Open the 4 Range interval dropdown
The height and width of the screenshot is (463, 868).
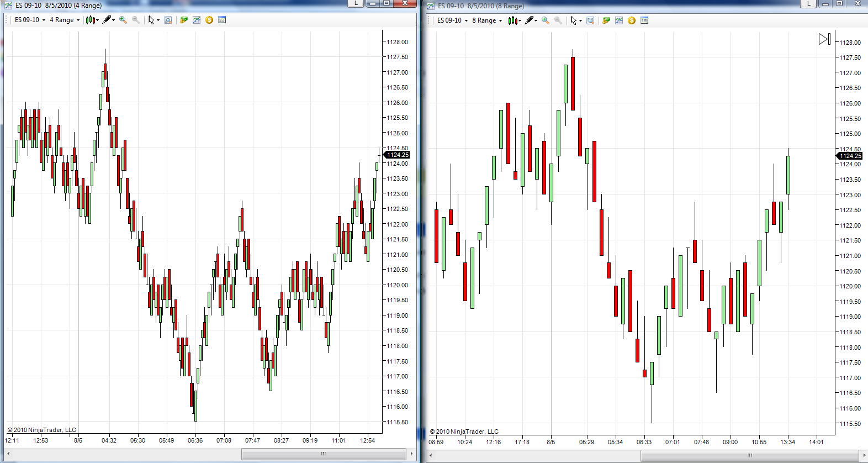65,20
